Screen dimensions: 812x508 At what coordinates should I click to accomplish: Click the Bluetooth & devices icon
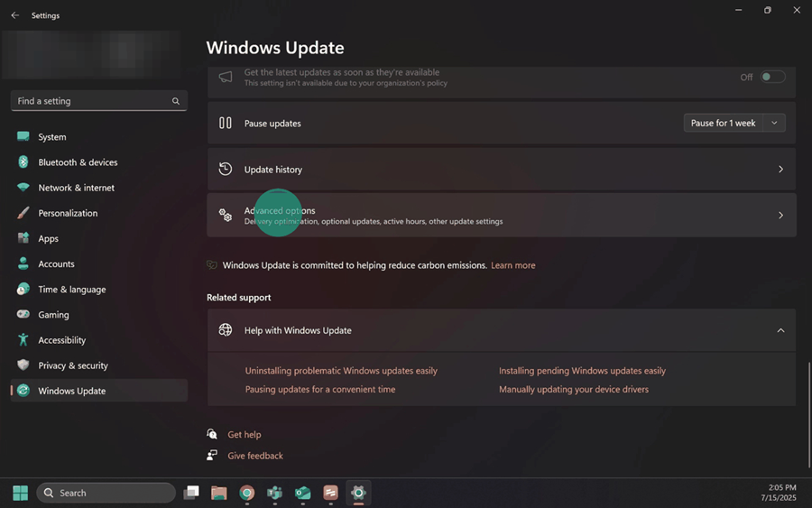click(x=23, y=162)
